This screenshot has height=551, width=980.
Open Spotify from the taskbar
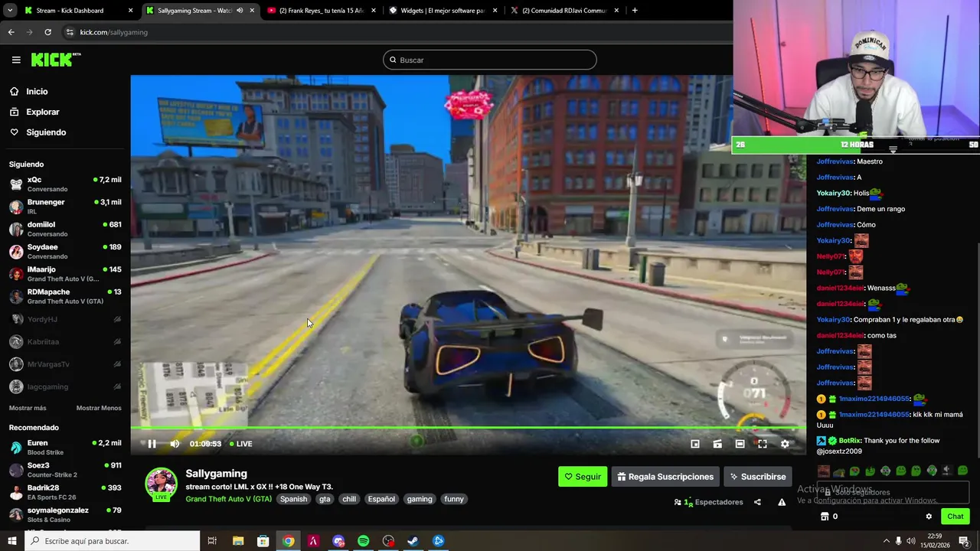coord(363,541)
